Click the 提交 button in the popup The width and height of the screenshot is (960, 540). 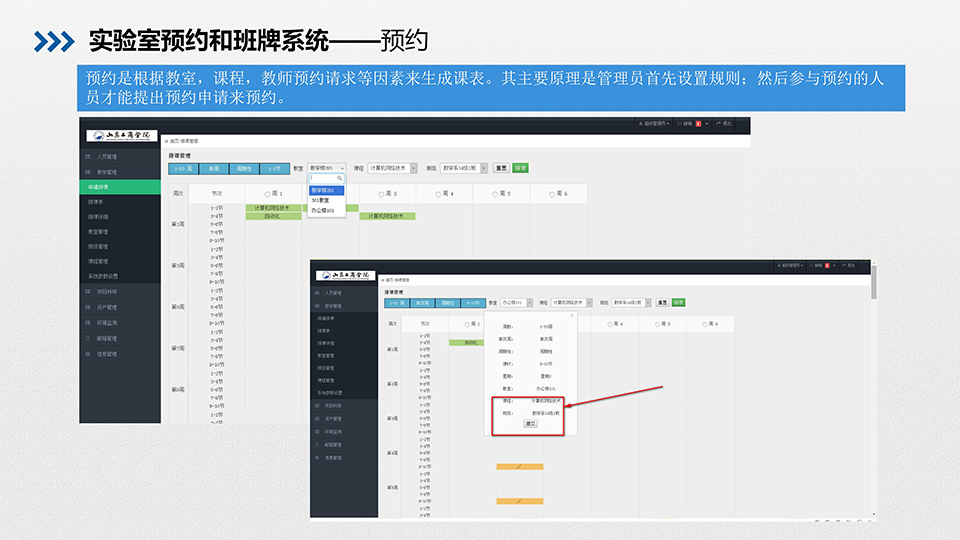(x=530, y=423)
